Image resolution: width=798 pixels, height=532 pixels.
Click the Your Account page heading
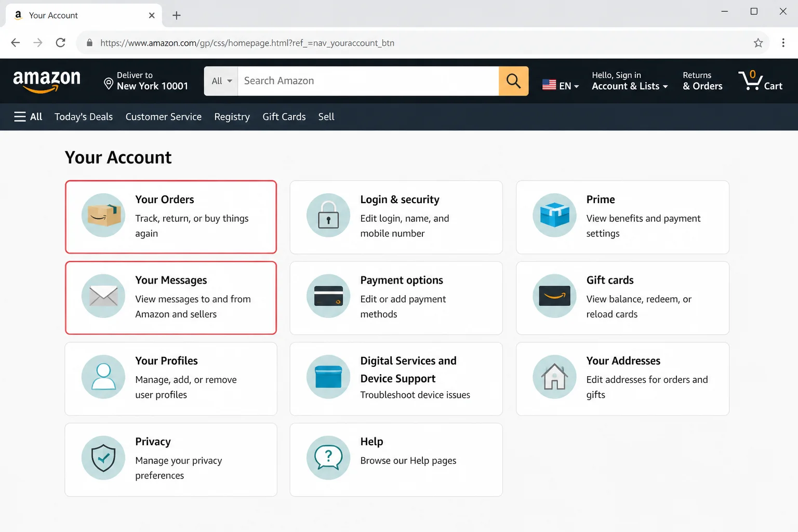click(x=118, y=157)
